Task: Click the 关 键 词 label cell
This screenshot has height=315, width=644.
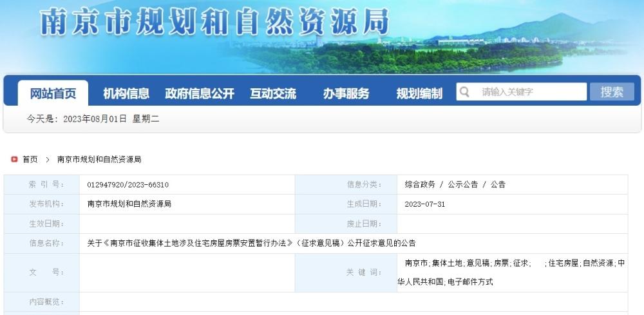Action: (x=346, y=272)
